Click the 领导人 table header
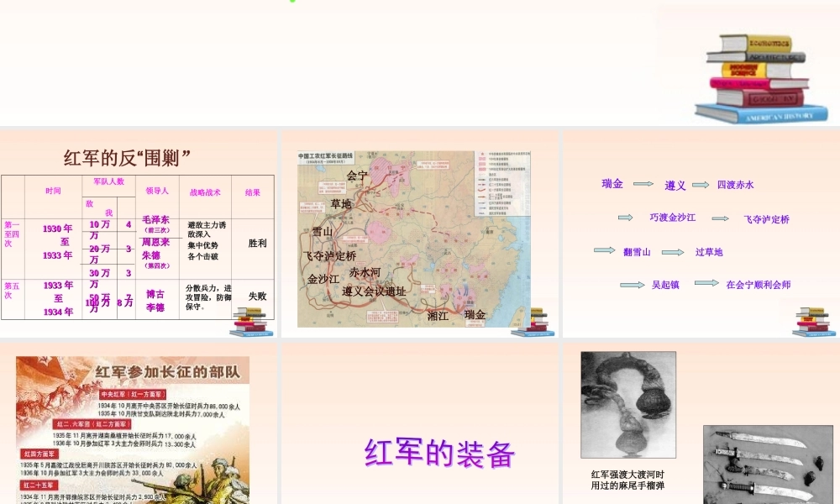 pyautogui.click(x=156, y=191)
